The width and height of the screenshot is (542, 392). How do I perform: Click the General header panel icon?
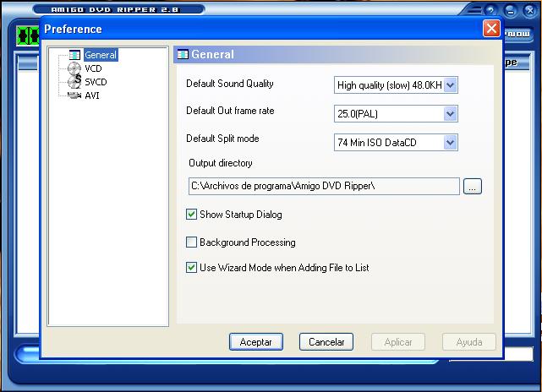183,55
